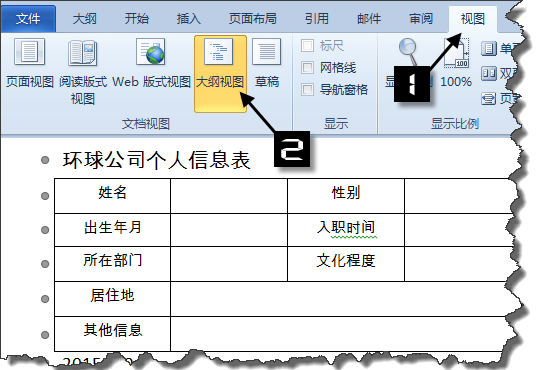Click the 居住地 table cell
Image resolution: width=536 pixels, height=370 pixels.
[112, 299]
